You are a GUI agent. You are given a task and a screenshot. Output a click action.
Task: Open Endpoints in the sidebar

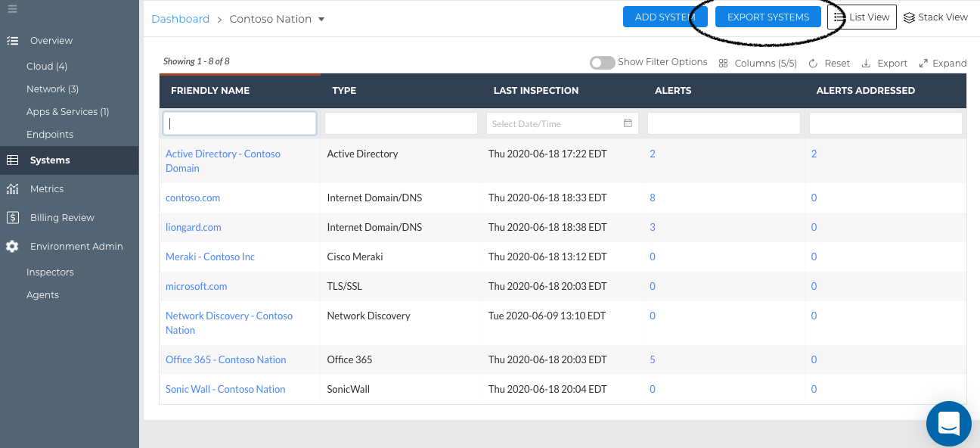(50, 135)
